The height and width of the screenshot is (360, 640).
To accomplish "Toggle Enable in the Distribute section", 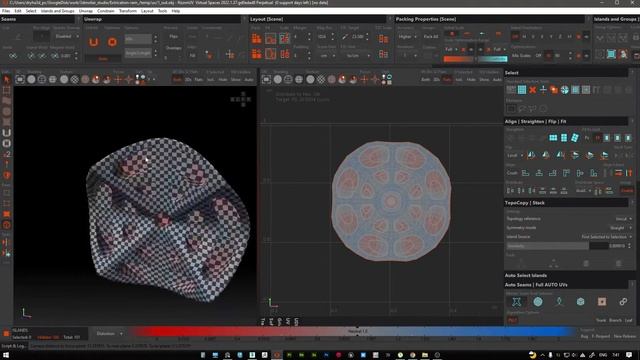I will (627, 191).
